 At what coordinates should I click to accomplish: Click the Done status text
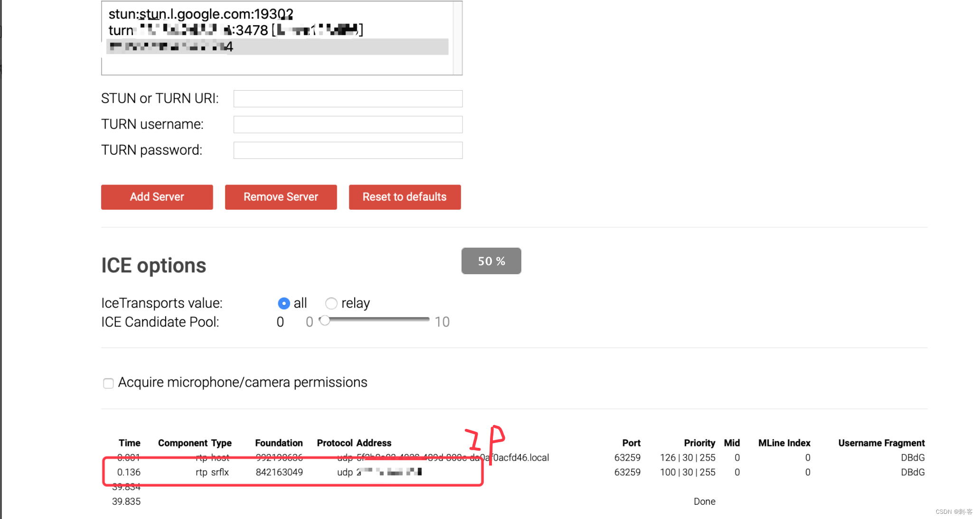(704, 501)
